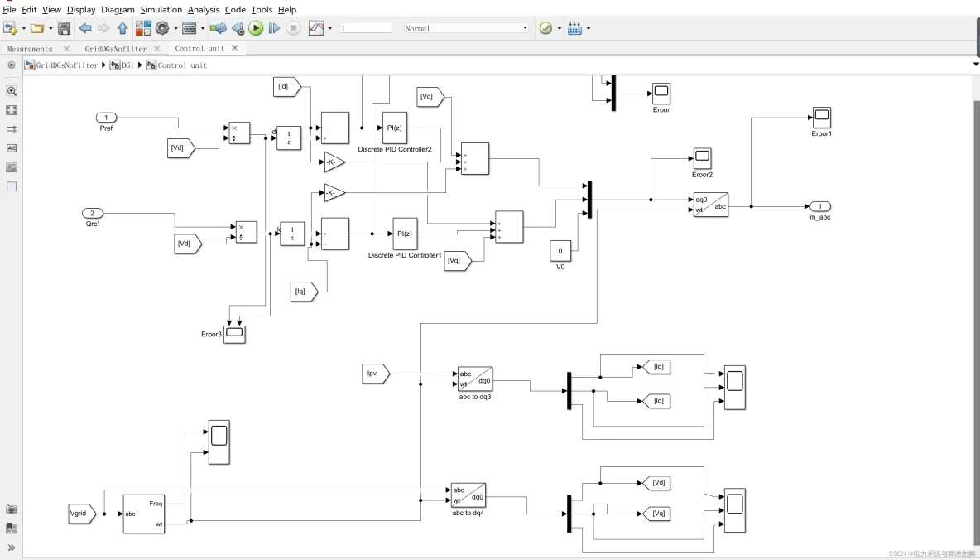Select the Pref input port block
The width and height of the screenshot is (980, 560).
pyautogui.click(x=106, y=118)
